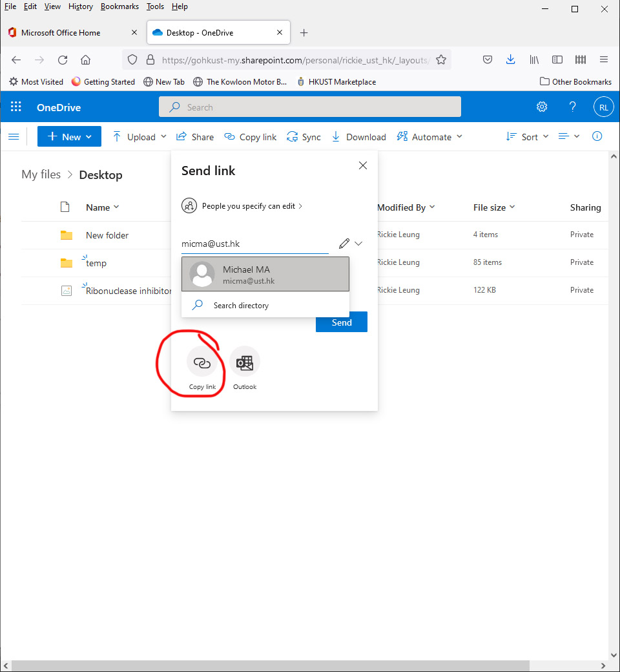620x672 pixels.
Task: Select Michael MA suggestion
Action: pos(265,275)
